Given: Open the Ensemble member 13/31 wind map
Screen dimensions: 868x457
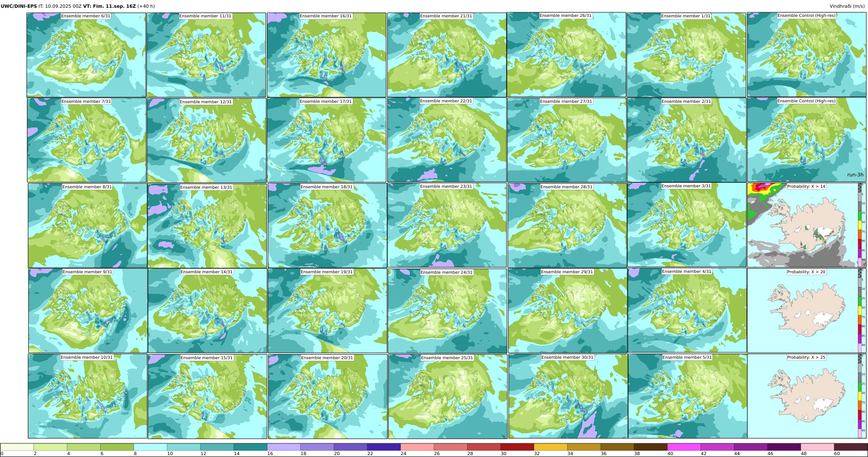Looking at the screenshot, I should click(207, 226).
